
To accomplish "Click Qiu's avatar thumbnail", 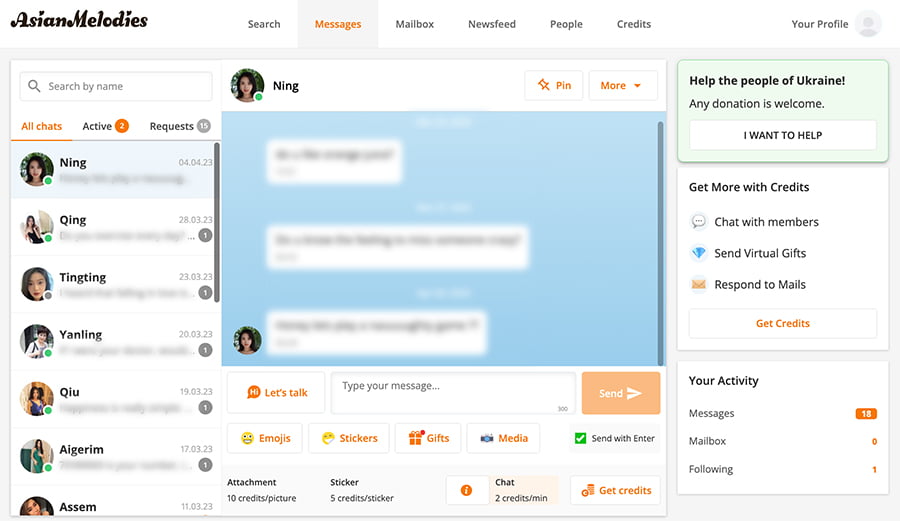I will [x=37, y=399].
